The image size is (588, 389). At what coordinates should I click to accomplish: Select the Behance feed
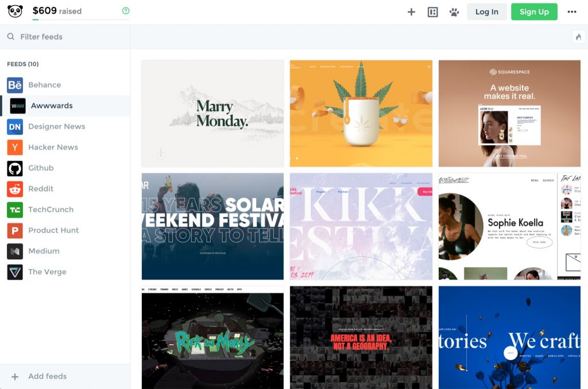click(44, 85)
